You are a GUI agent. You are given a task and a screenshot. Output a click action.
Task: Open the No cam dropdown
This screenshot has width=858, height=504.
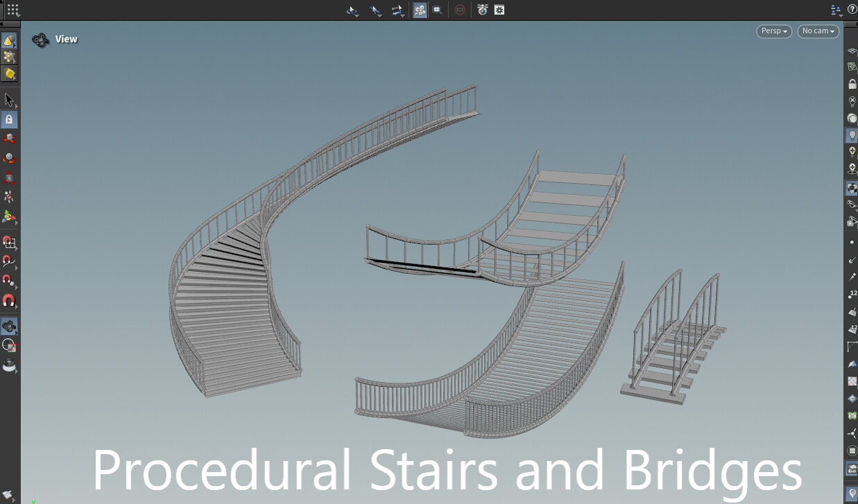(x=817, y=31)
